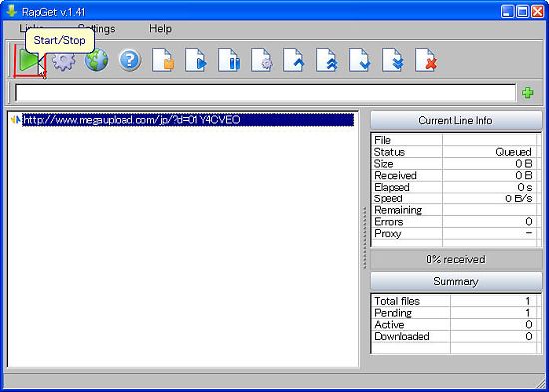Click the page icon with blue play arrow

point(196,60)
